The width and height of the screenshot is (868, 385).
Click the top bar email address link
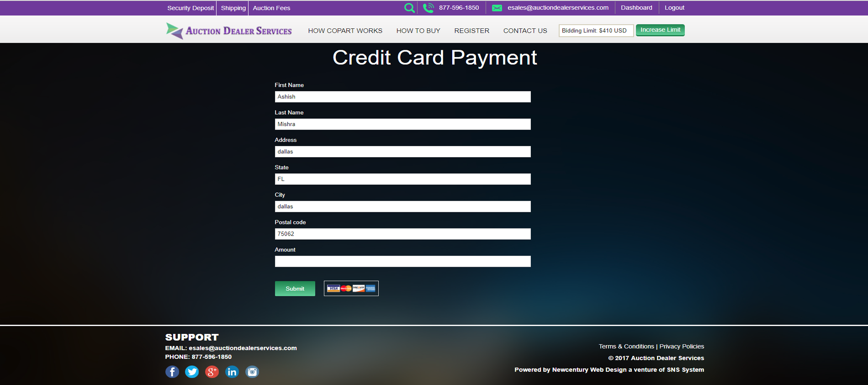tap(558, 8)
